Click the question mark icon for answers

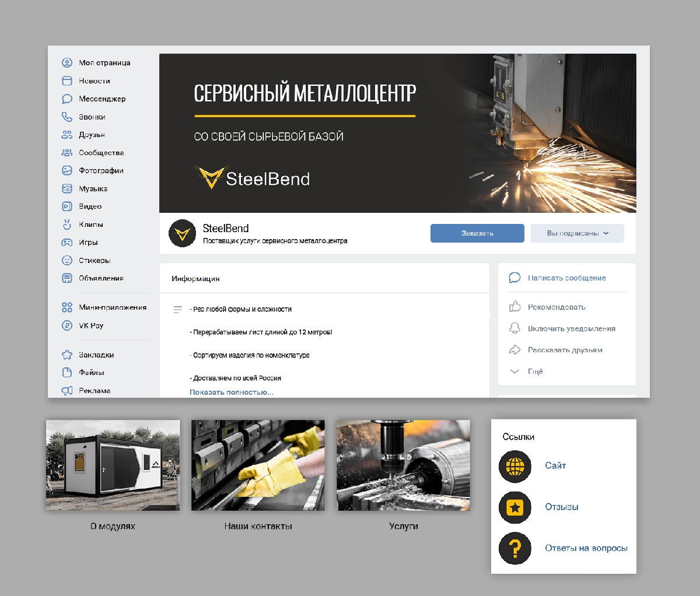coord(515,549)
